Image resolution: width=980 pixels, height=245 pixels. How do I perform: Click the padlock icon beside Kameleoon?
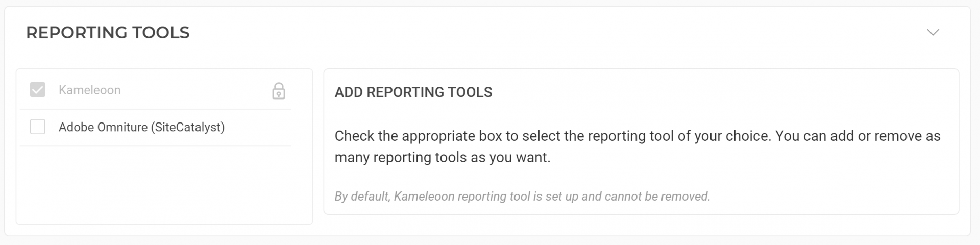pyautogui.click(x=278, y=90)
